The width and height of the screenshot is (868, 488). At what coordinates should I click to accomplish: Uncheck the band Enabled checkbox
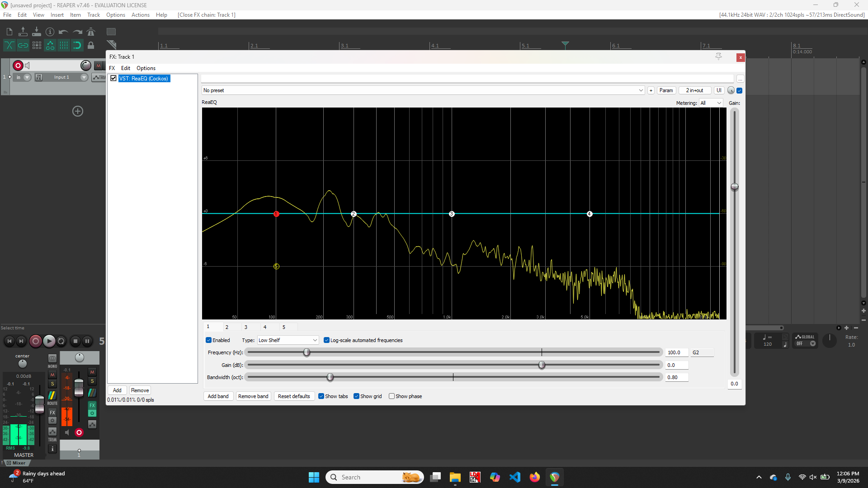(209, 340)
